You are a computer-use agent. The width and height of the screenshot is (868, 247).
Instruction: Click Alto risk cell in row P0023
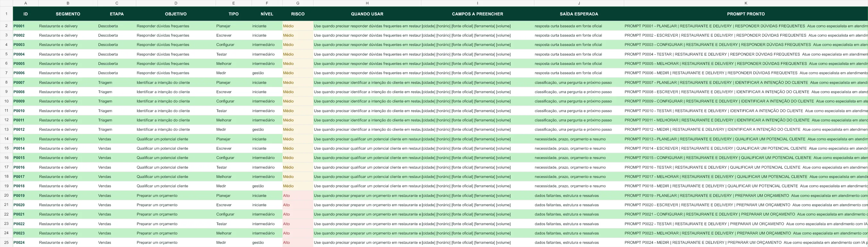pyautogui.click(x=298, y=233)
